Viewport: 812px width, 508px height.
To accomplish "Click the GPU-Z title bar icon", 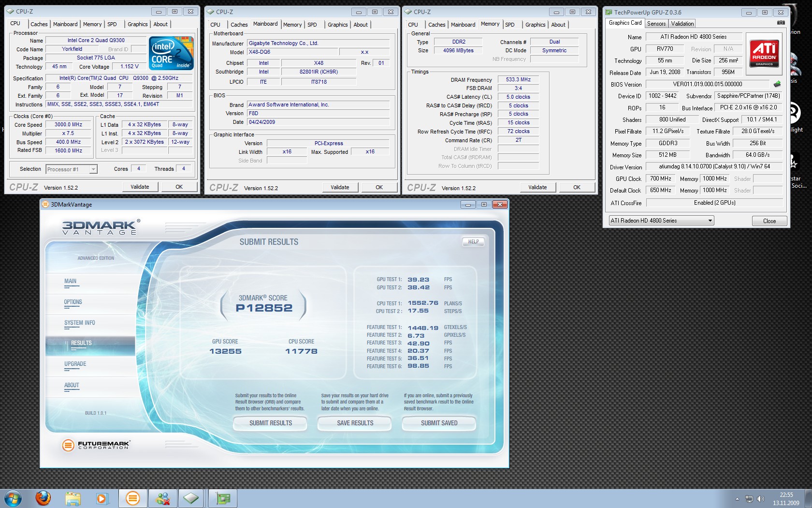I will [609, 12].
